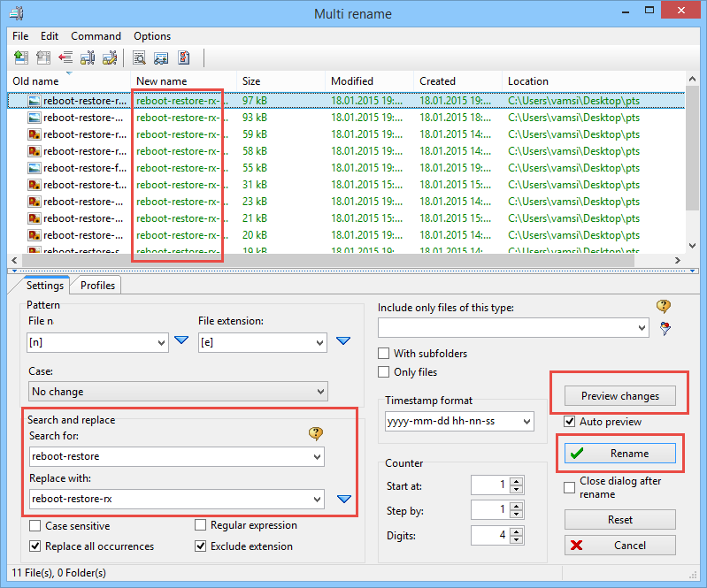The width and height of the screenshot is (707, 588).
Task: Open help icon in Search and replace section
Action: pos(315,433)
